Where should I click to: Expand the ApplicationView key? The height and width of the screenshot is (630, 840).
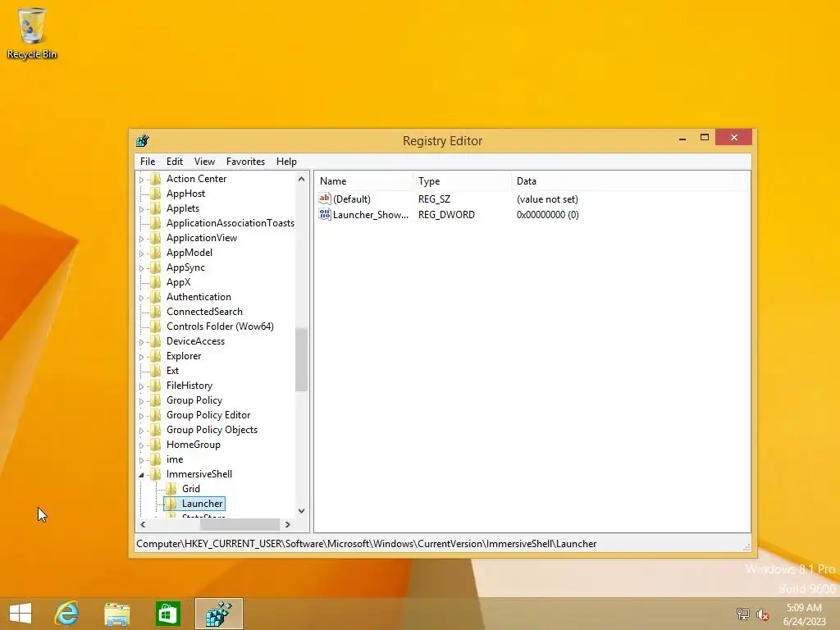141,239
